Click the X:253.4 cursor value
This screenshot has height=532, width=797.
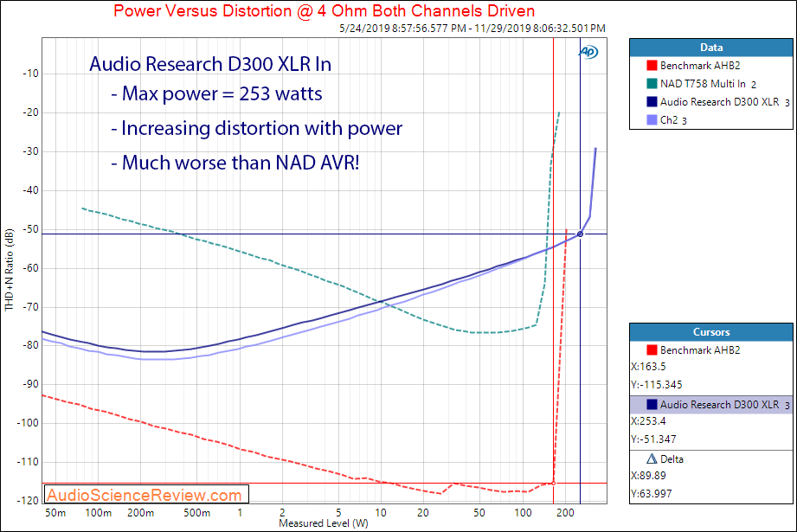[x=648, y=420]
